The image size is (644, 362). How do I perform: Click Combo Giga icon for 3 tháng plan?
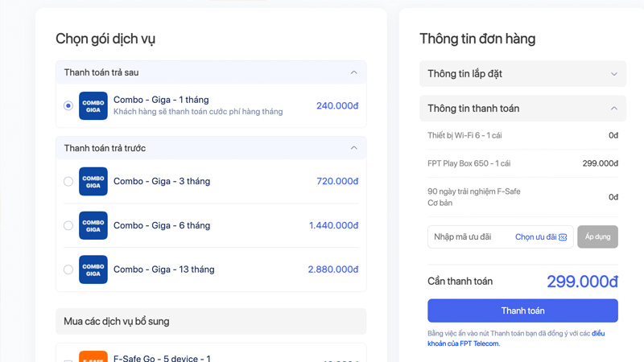tap(93, 182)
